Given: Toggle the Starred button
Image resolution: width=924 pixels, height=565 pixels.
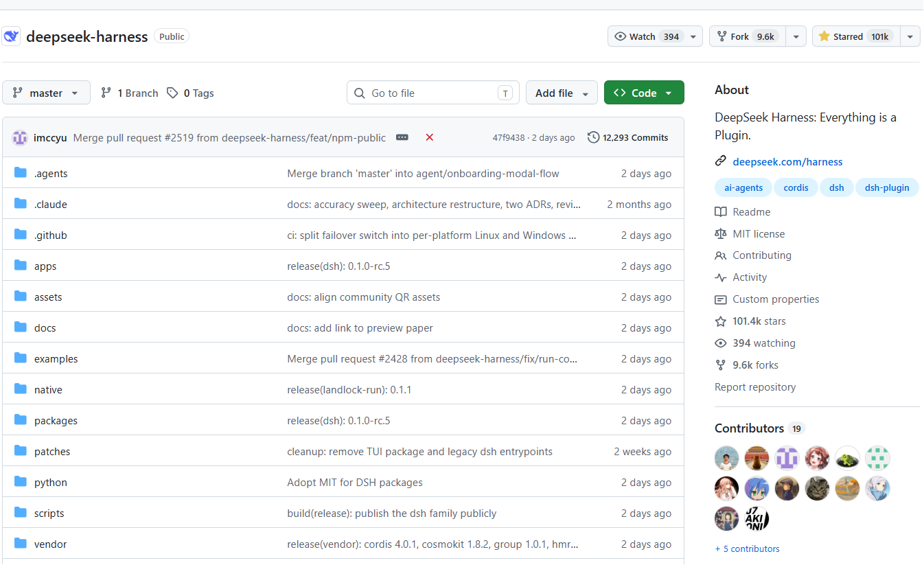Looking at the screenshot, I should [x=855, y=36].
